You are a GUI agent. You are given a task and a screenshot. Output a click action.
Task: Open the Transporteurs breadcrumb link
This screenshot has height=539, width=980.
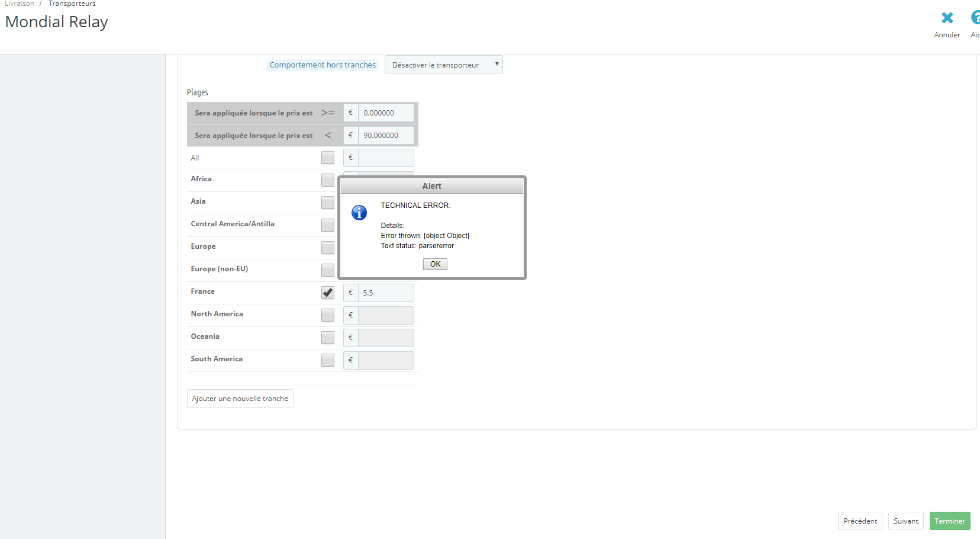click(x=72, y=4)
